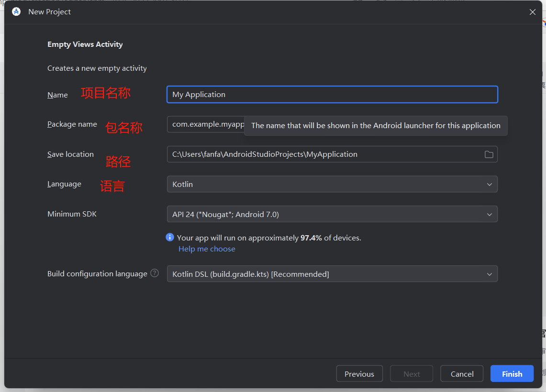Click the Save location label
This screenshot has width=546, height=392.
[x=70, y=154]
